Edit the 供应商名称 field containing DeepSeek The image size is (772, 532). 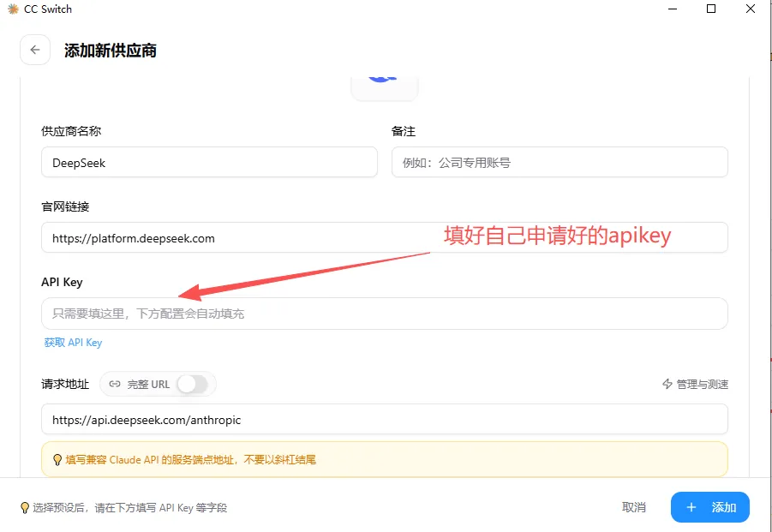[209, 163]
